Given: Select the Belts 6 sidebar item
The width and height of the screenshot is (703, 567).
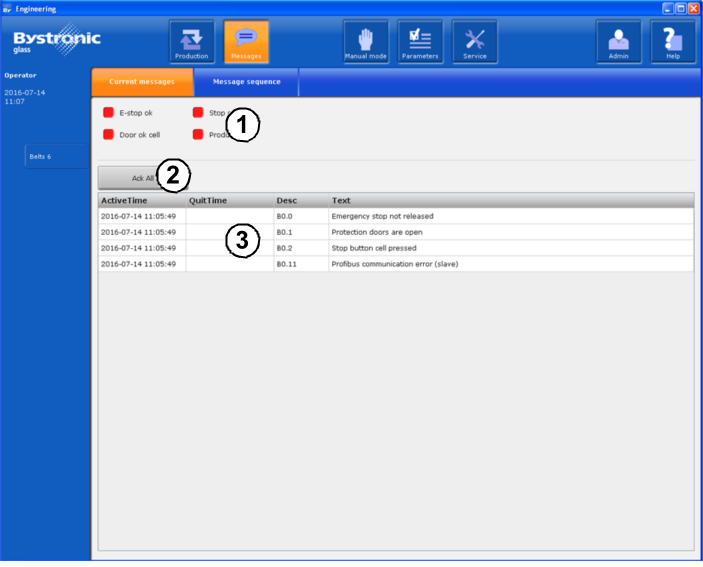Looking at the screenshot, I should click(56, 156).
